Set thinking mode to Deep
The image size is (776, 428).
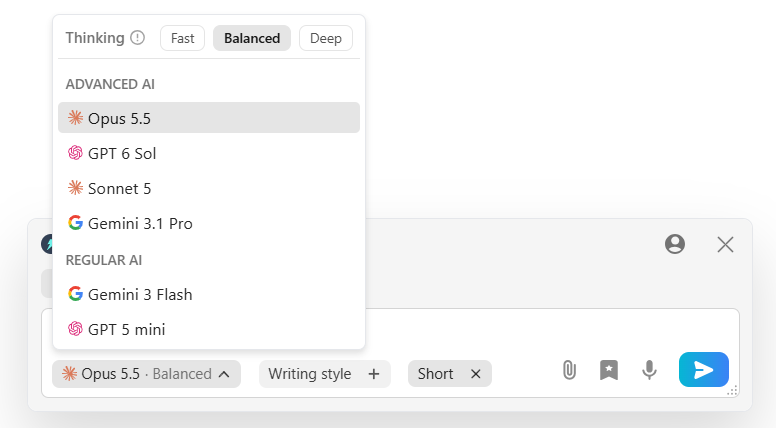tap(326, 38)
